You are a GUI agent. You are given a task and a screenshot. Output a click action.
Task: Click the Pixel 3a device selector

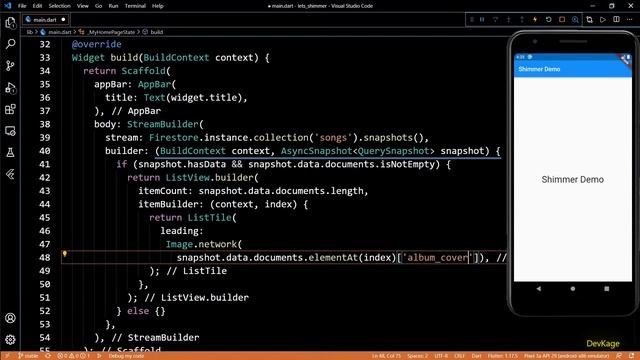567,356
